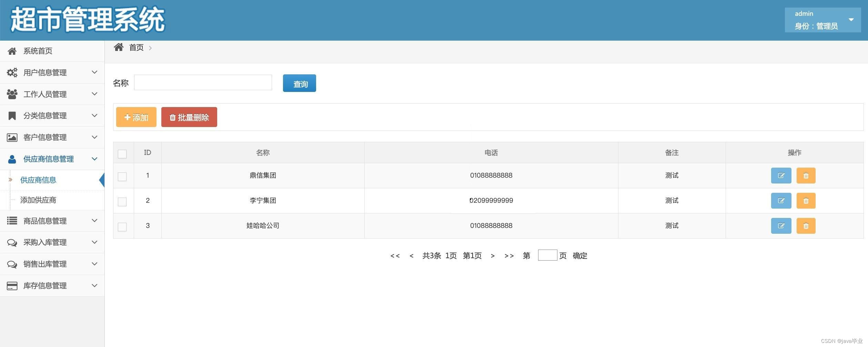Edit the 娃哈哈公司 row
This screenshot has width=868, height=347.
781,226
